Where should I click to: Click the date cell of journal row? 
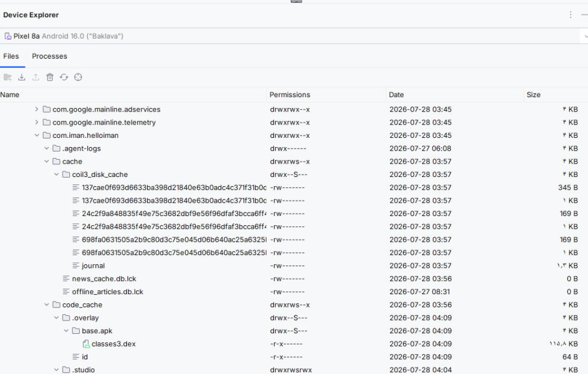(420, 266)
